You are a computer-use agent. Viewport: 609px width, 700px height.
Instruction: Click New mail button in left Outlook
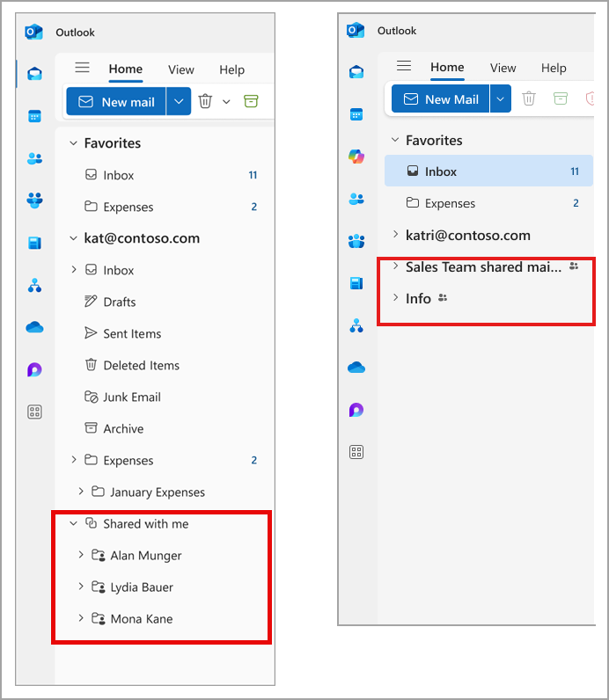click(116, 101)
